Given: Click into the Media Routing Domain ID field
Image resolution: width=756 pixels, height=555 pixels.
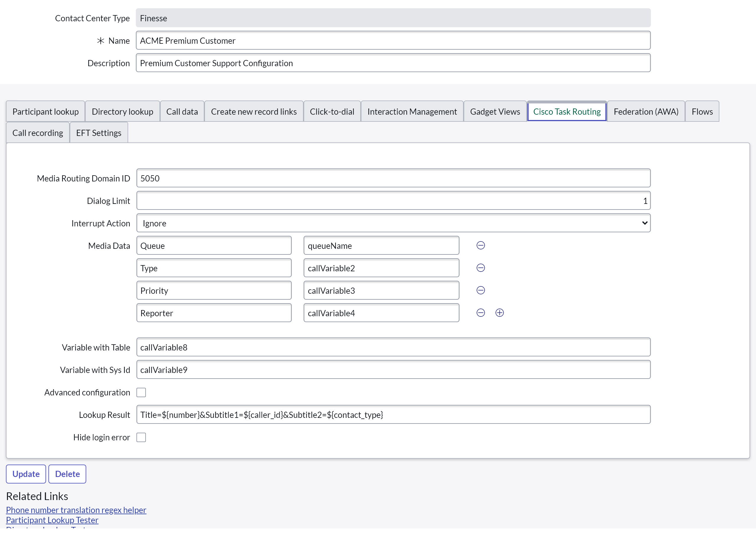Looking at the screenshot, I should (x=393, y=178).
